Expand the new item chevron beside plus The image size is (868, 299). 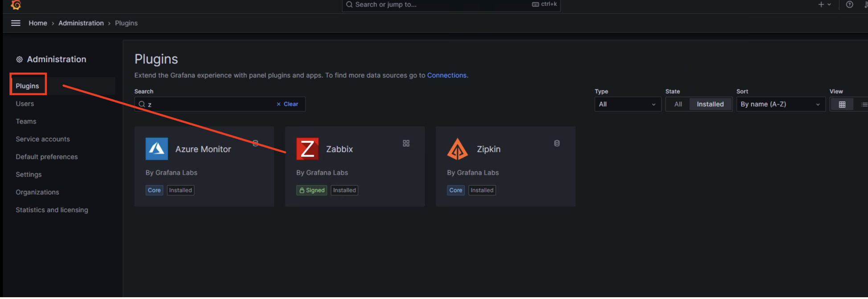[829, 4]
